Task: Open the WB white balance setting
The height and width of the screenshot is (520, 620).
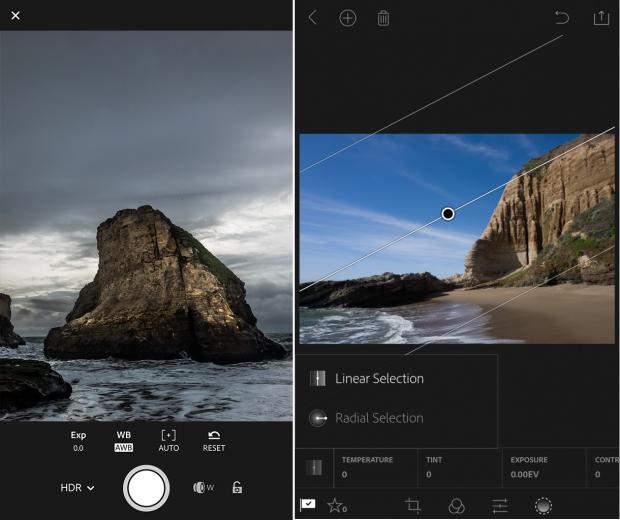Action: [124, 441]
